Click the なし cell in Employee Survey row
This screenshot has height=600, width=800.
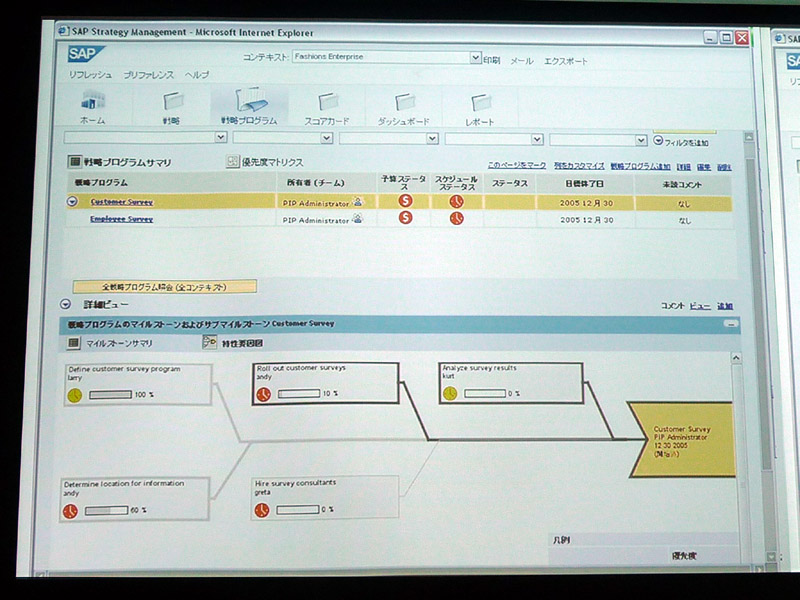[684, 221]
